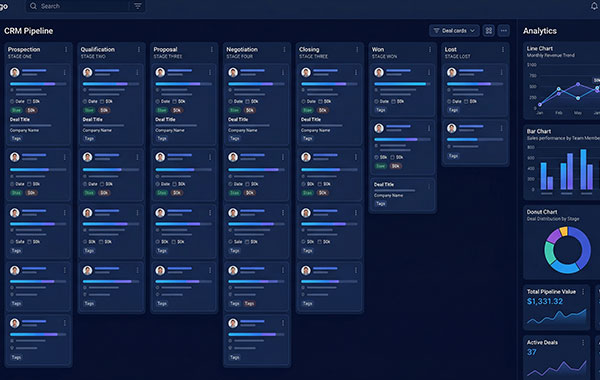
Task: Open the pipeline more options button
Action: click(504, 31)
